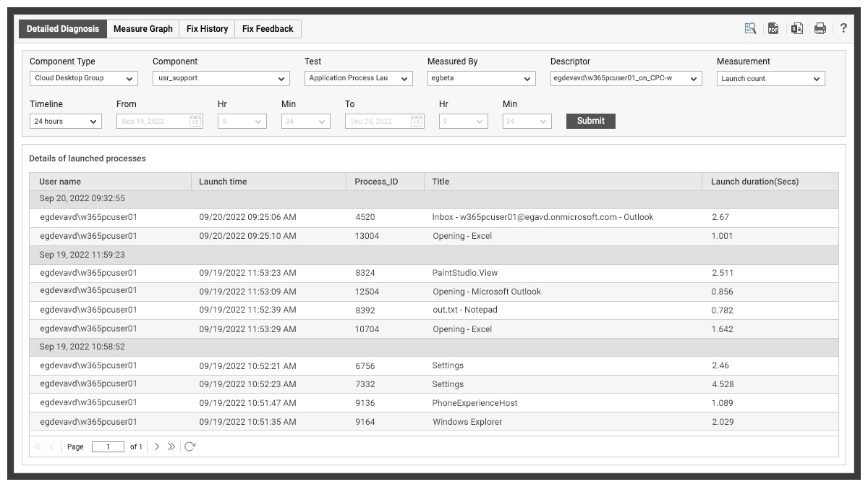Click launch duration 2.67 value

[720, 217]
